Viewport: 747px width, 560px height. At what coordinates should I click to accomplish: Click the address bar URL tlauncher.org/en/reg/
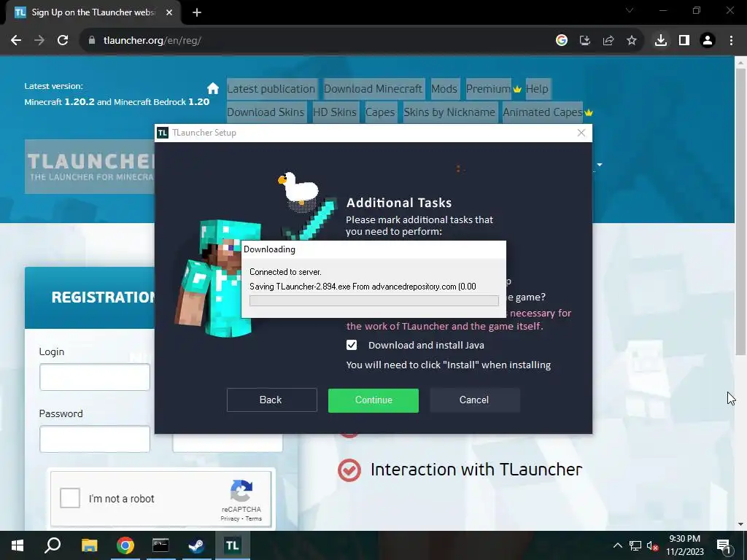pos(152,41)
